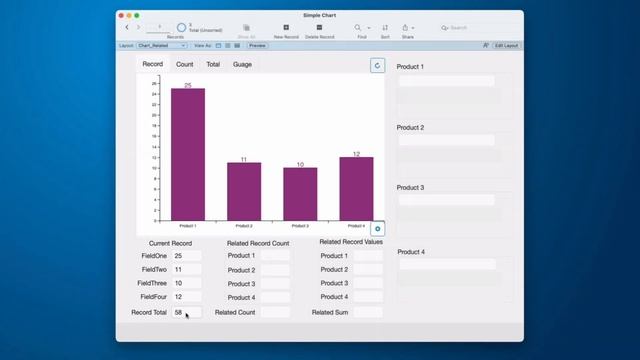
Task: Click the Product 1 bar in chart
Action: pos(188,154)
